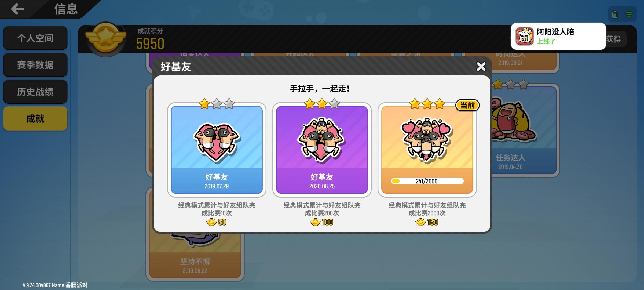
Task: Click the 50 points reward coin icon
Action: tap(211, 222)
